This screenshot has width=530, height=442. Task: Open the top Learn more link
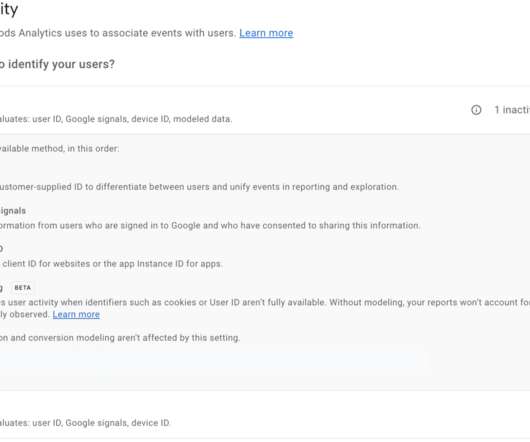click(266, 33)
